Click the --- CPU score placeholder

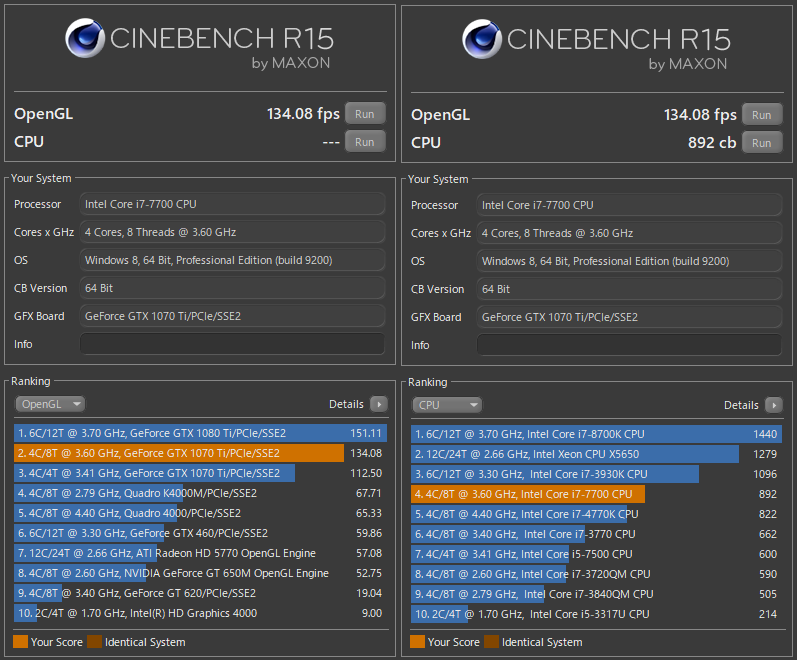(331, 143)
